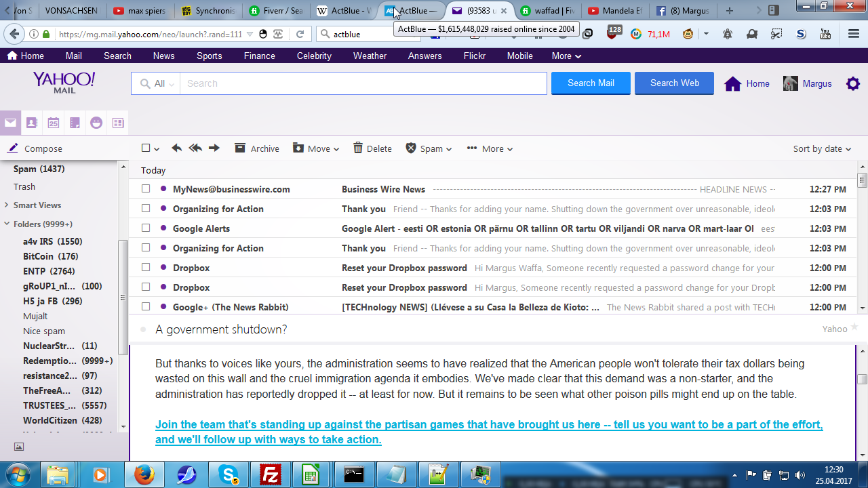Open Finance in the Yahoo navigation bar
The width and height of the screenshot is (868, 488).
pos(260,56)
